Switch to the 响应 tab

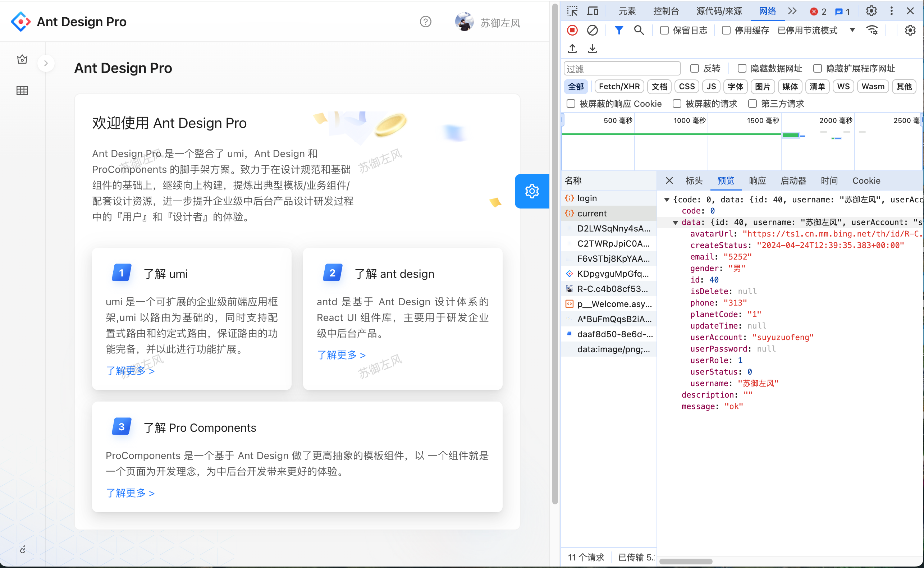[757, 181]
